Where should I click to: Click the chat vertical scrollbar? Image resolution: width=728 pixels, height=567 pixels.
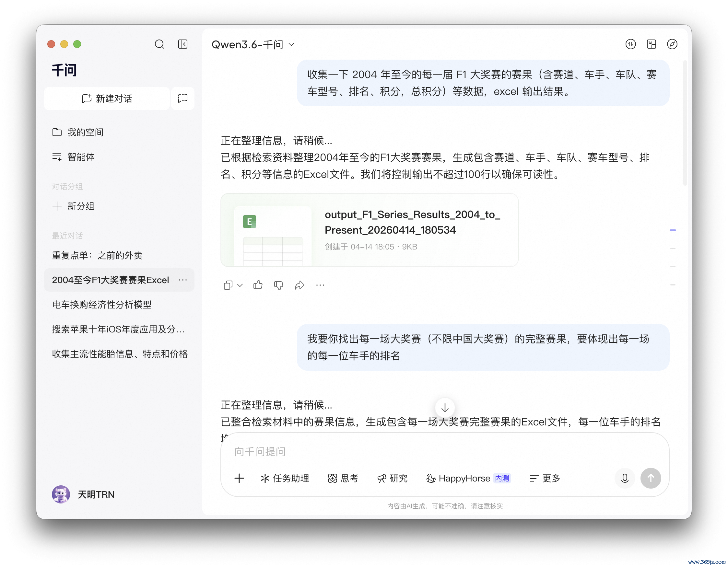tap(685, 123)
